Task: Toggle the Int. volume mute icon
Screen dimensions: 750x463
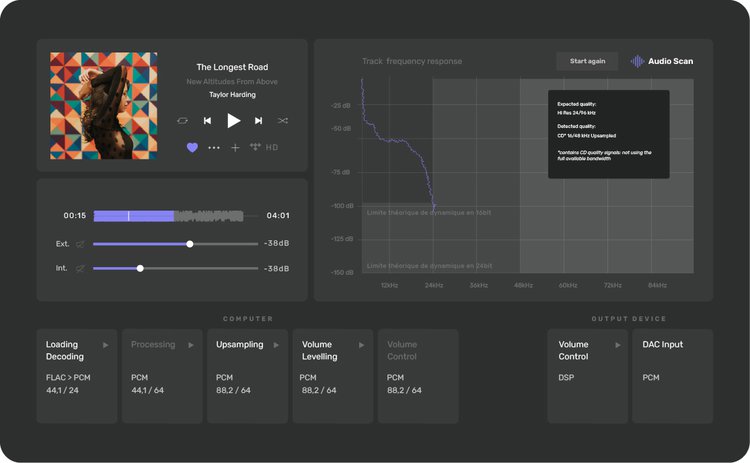Action: pyautogui.click(x=80, y=269)
